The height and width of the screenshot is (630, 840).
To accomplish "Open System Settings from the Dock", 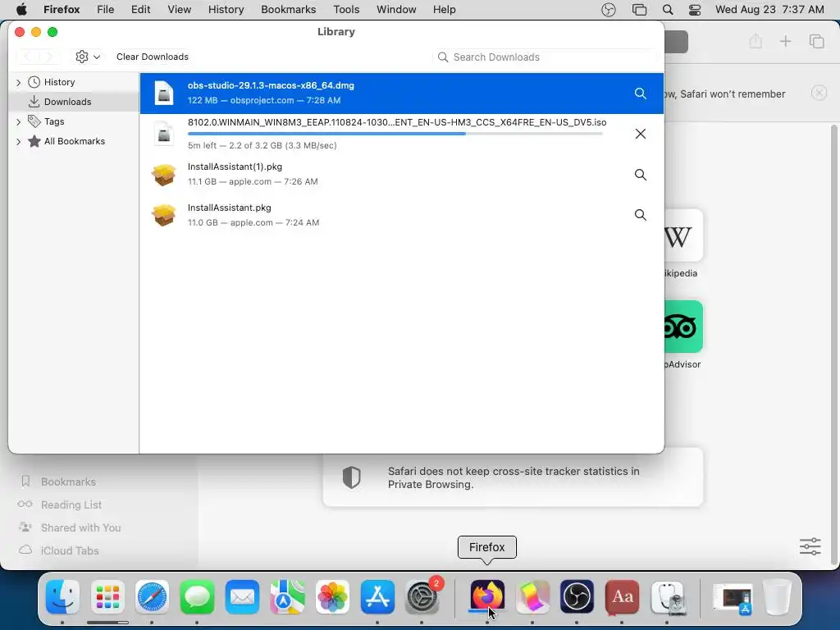I will 422,597.
